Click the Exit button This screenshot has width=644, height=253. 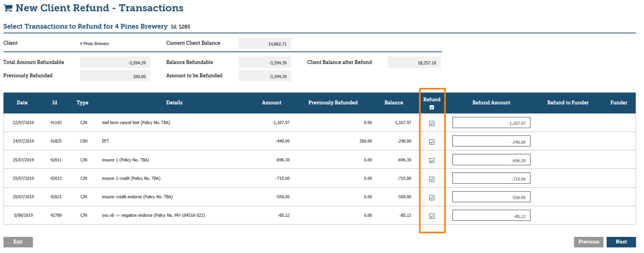coord(18,242)
